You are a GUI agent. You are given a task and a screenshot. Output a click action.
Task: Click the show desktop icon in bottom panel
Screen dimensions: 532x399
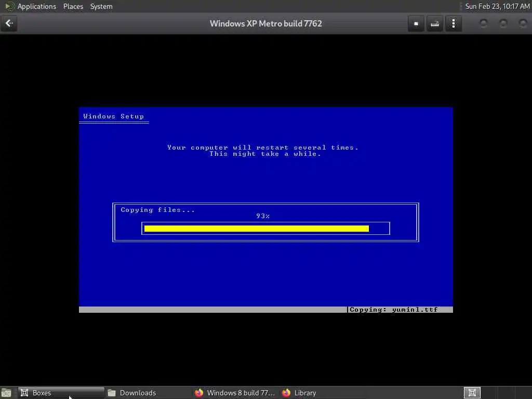click(6, 393)
